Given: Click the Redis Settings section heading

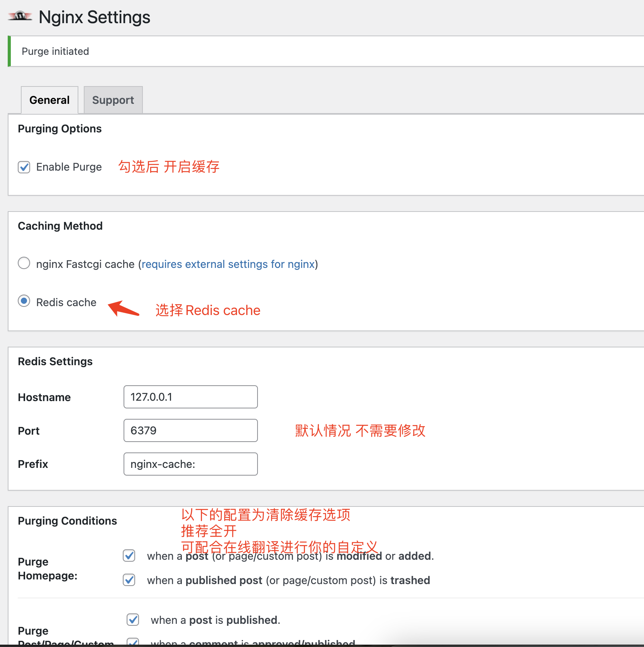Looking at the screenshot, I should tap(55, 361).
